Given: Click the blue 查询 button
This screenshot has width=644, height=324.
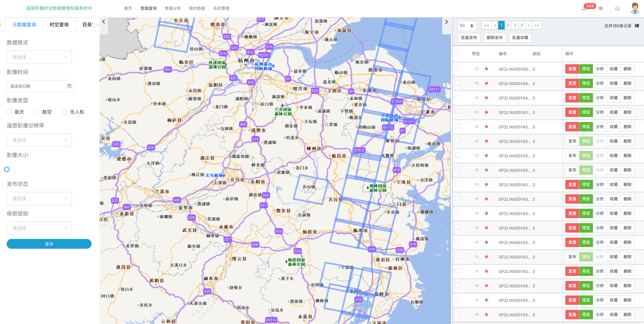Looking at the screenshot, I should coord(49,244).
